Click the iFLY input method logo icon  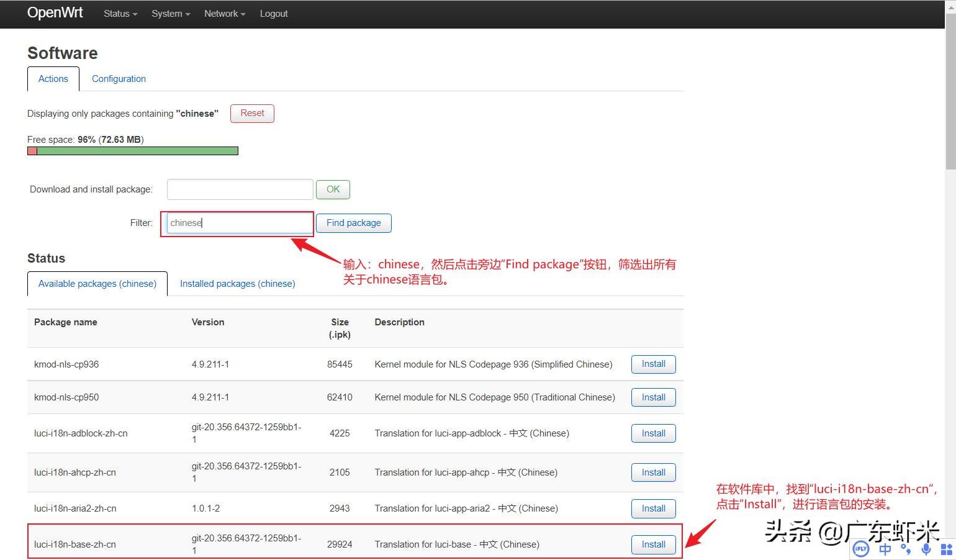click(x=861, y=549)
